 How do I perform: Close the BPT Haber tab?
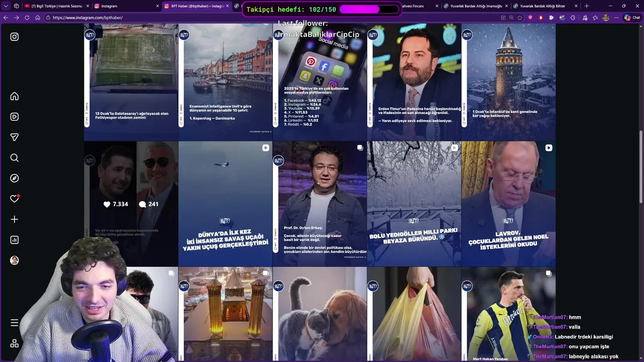pyautogui.click(x=227, y=6)
